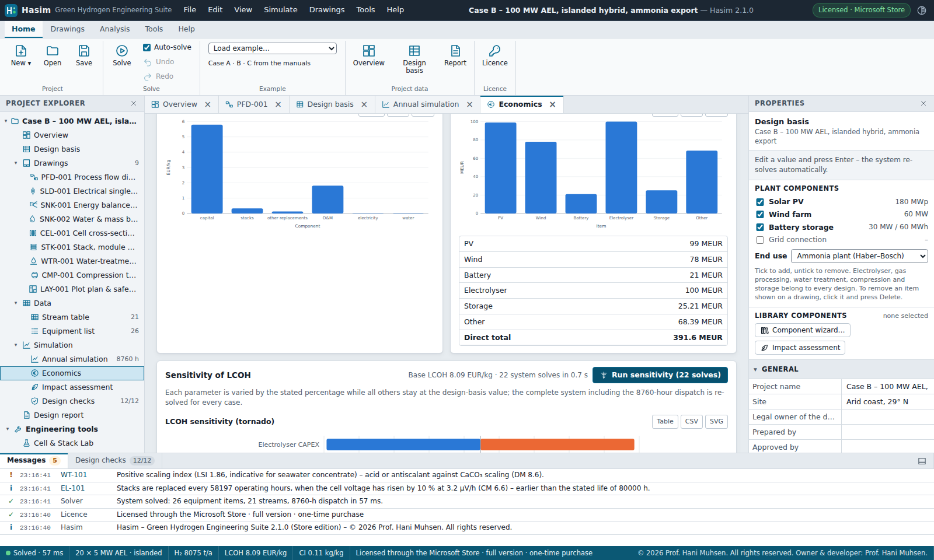Toggle the Auto-solve checkbox
This screenshot has width=934, height=560.
point(147,47)
